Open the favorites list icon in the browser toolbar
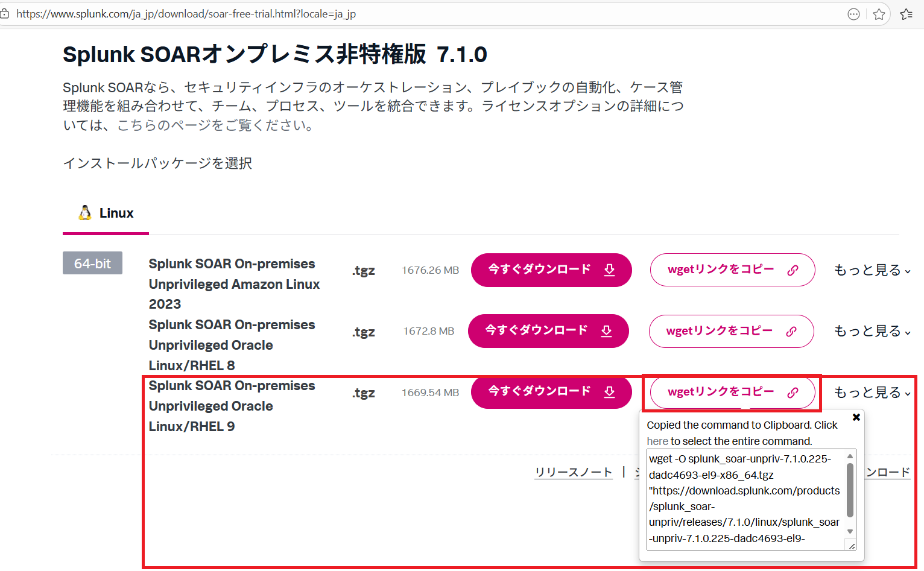The image size is (924, 571). [906, 14]
